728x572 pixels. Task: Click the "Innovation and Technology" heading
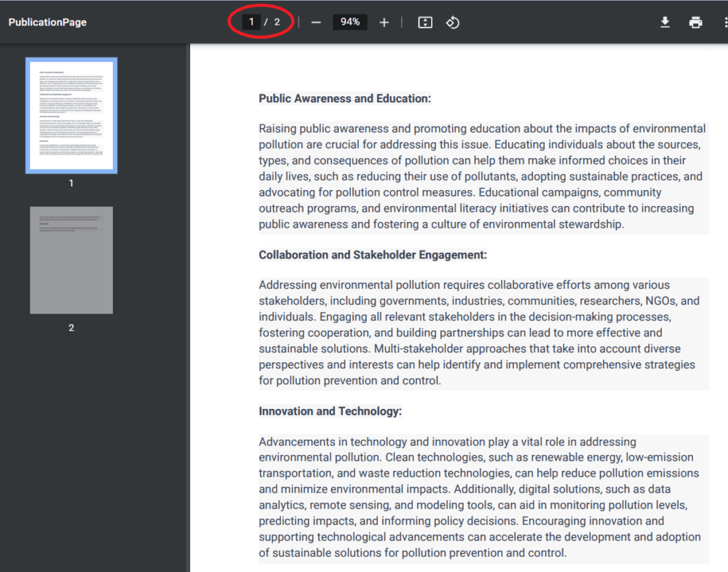330,411
